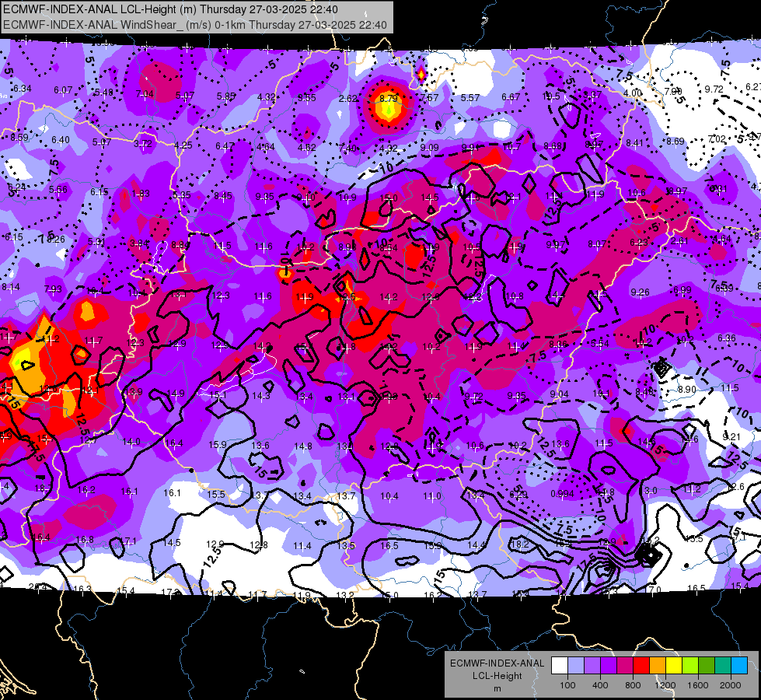
Task: Click the orange swatch left of the 1200 tick
Action: click(x=658, y=666)
